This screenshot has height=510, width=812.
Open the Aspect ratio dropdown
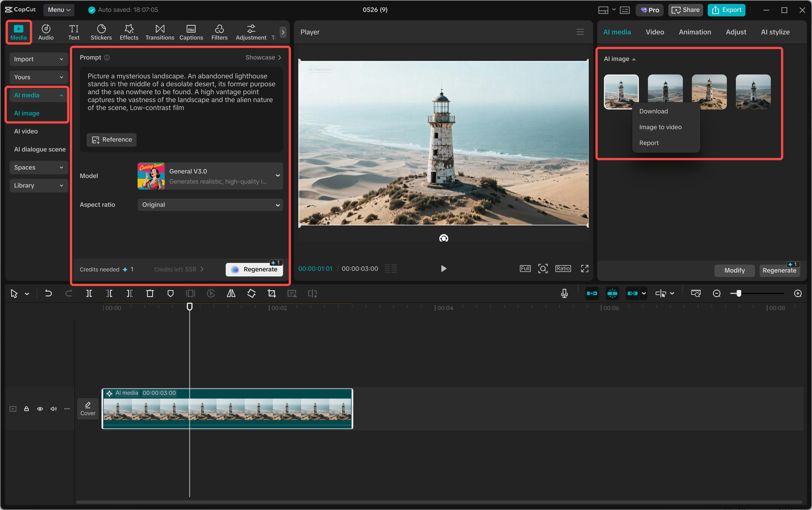(210, 205)
